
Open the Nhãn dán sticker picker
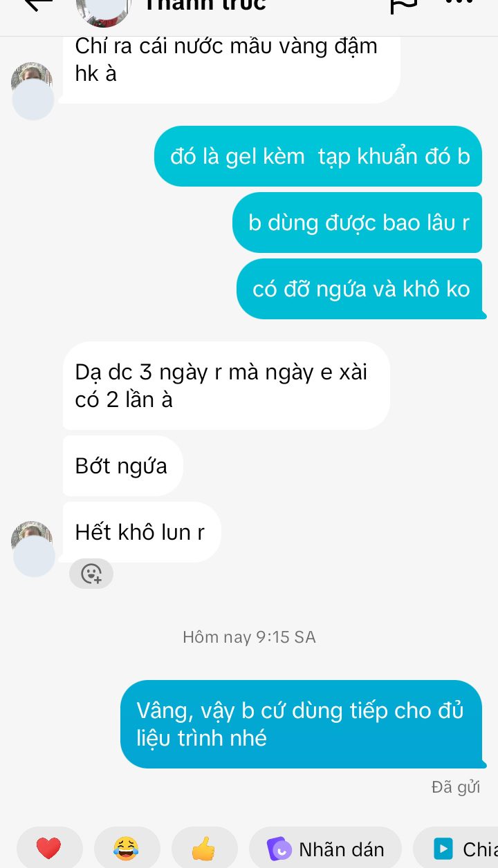[325, 848]
